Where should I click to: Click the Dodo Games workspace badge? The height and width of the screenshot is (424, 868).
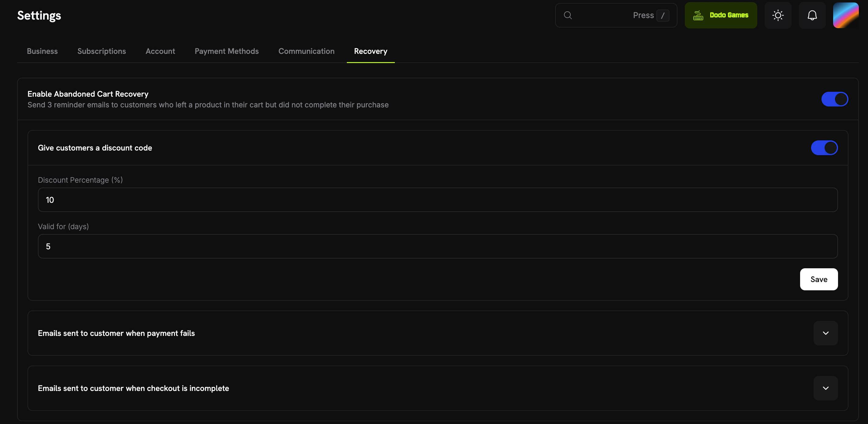(721, 15)
